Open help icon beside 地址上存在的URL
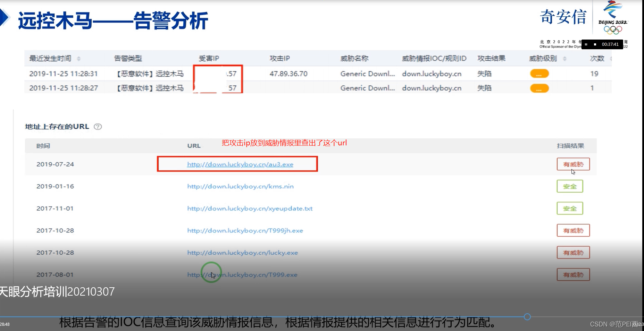Screen dimensions: 644x331 [98, 127]
